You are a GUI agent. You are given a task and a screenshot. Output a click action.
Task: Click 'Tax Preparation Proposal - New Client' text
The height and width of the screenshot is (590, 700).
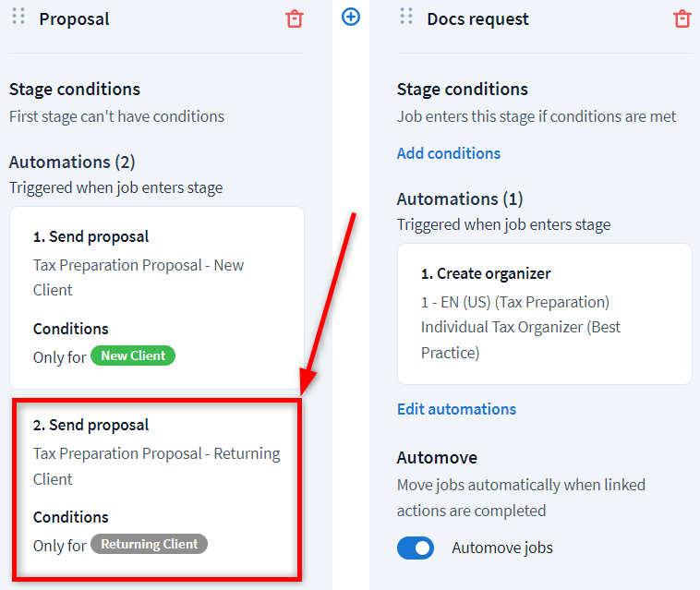(139, 277)
